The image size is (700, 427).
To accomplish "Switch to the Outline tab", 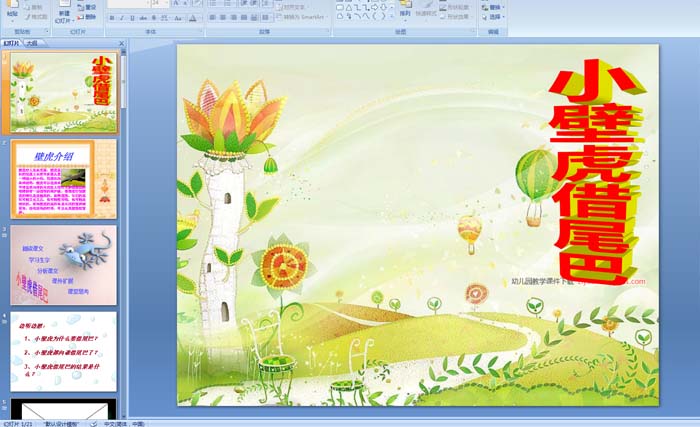I will pos(33,44).
